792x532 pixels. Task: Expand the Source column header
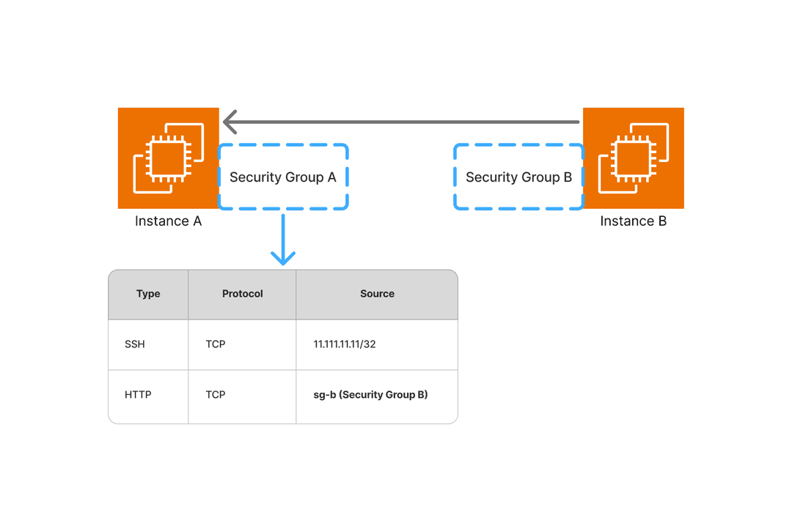376,294
